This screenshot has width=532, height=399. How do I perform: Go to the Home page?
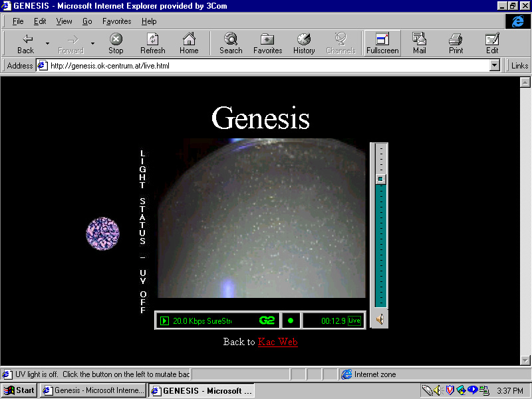[x=189, y=43]
